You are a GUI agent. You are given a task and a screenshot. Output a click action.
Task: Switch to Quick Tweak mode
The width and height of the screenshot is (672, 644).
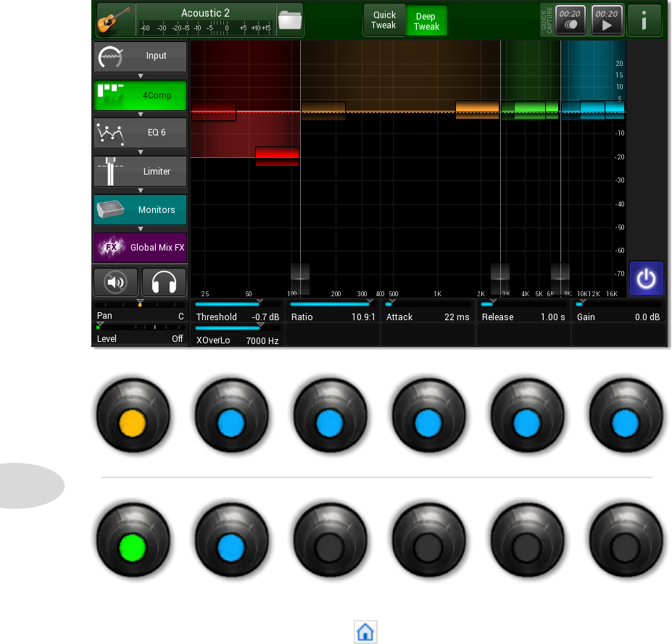click(x=383, y=20)
